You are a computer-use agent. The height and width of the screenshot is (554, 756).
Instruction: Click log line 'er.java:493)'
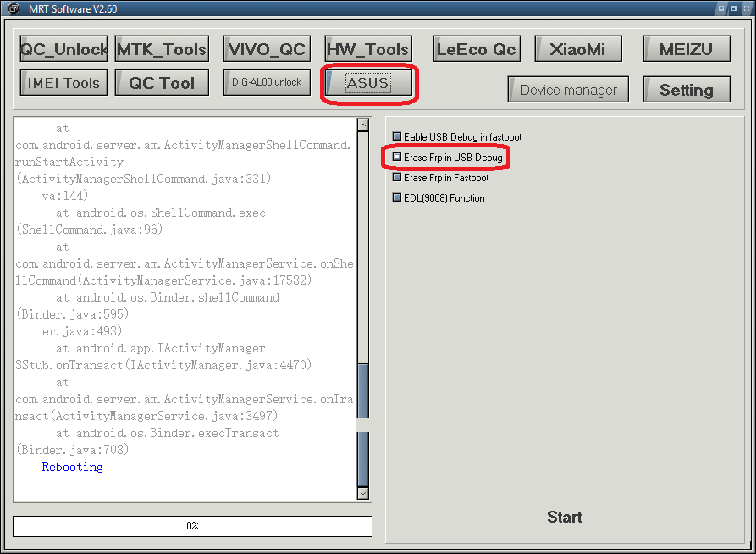point(82,331)
